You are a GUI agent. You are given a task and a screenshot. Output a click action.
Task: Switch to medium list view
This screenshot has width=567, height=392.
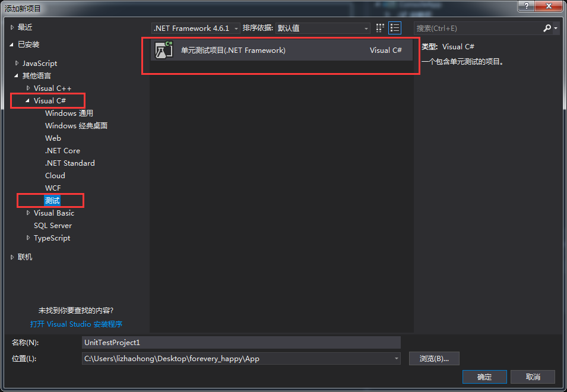pos(394,28)
